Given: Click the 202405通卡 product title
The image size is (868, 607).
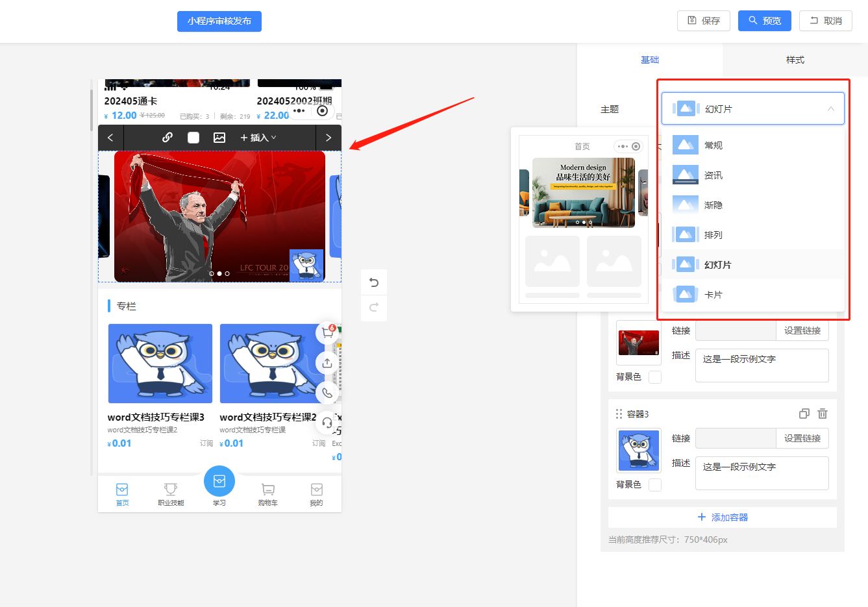Looking at the screenshot, I should click(x=130, y=101).
